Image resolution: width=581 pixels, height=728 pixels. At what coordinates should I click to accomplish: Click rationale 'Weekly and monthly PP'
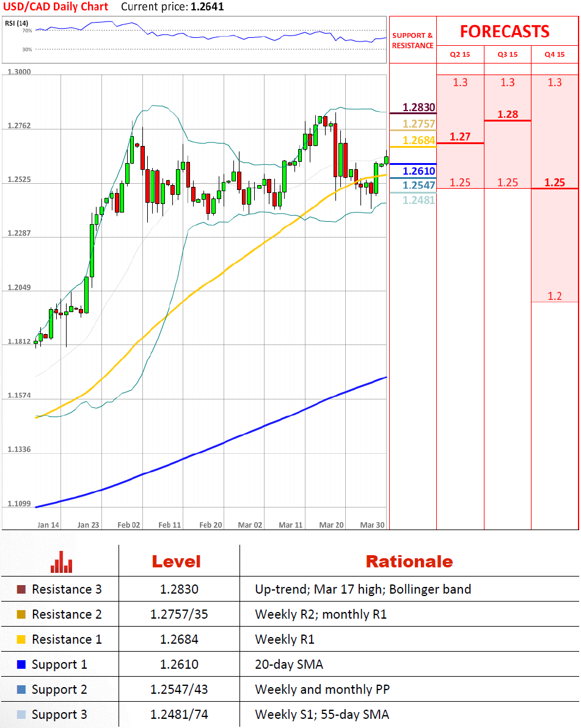(x=322, y=690)
